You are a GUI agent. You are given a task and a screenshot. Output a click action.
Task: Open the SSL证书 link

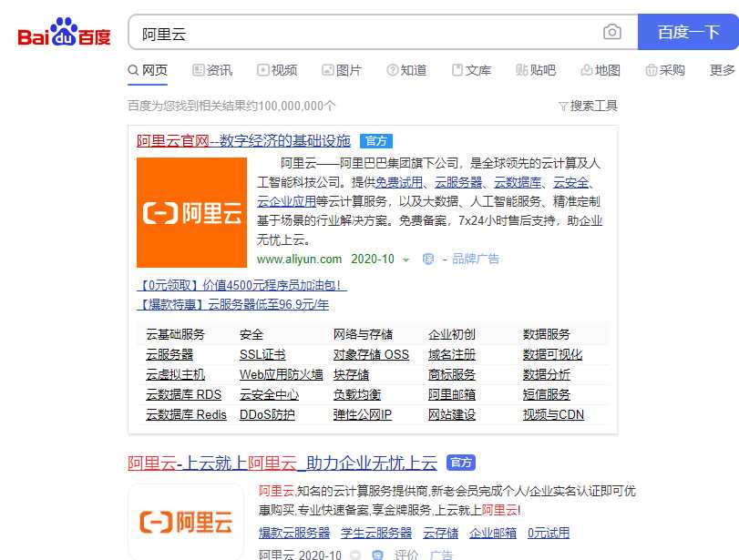(262, 354)
